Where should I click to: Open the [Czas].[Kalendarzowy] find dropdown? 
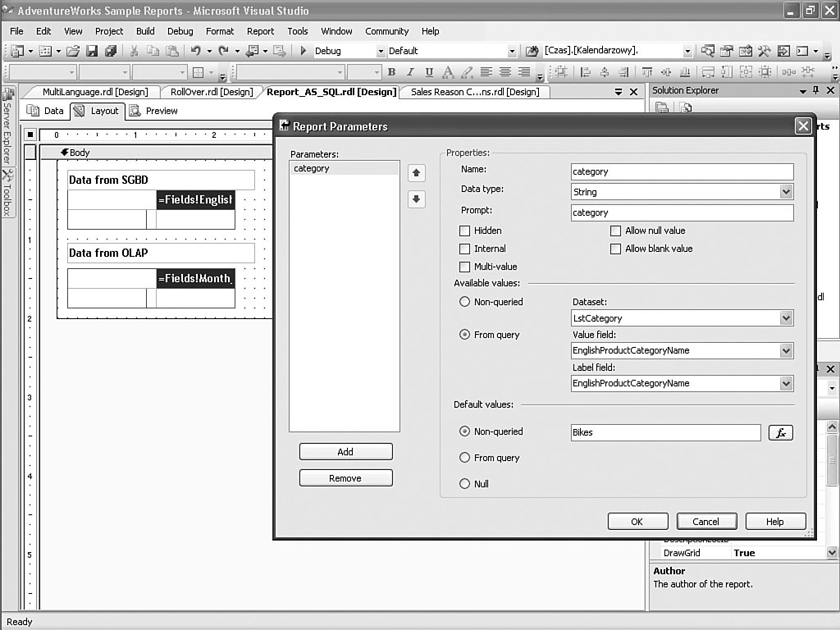pos(687,52)
